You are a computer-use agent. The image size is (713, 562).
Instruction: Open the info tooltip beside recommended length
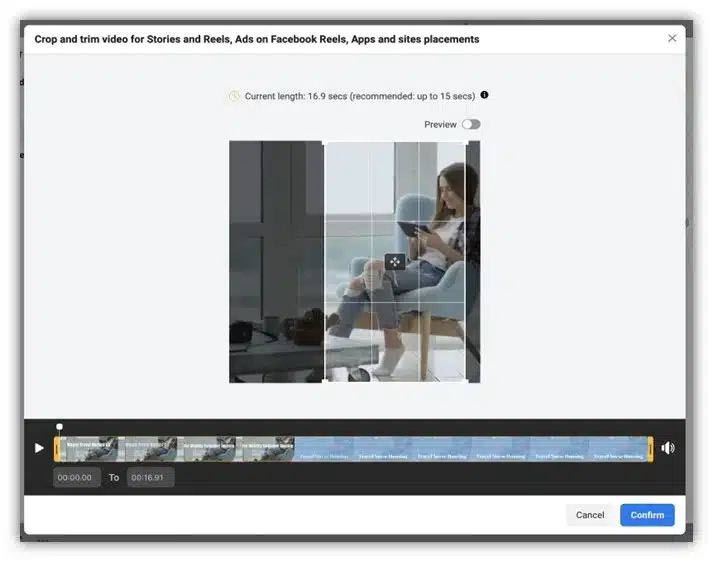tap(485, 95)
